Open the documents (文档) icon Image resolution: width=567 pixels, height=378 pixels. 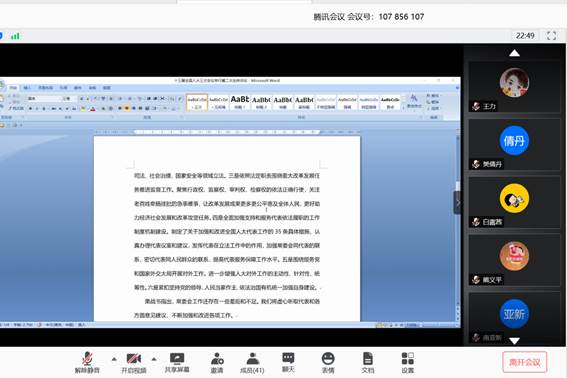(x=368, y=362)
